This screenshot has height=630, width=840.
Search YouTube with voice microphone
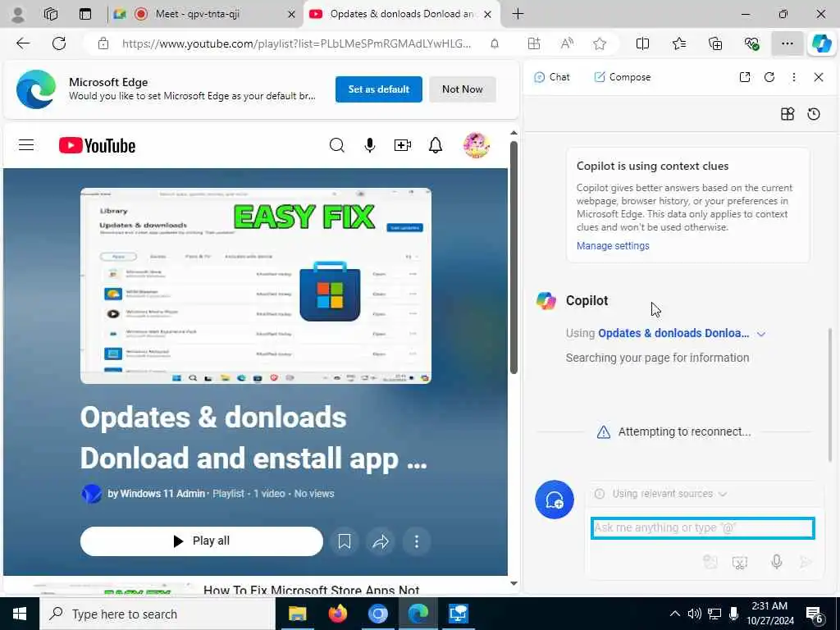[x=370, y=145]
